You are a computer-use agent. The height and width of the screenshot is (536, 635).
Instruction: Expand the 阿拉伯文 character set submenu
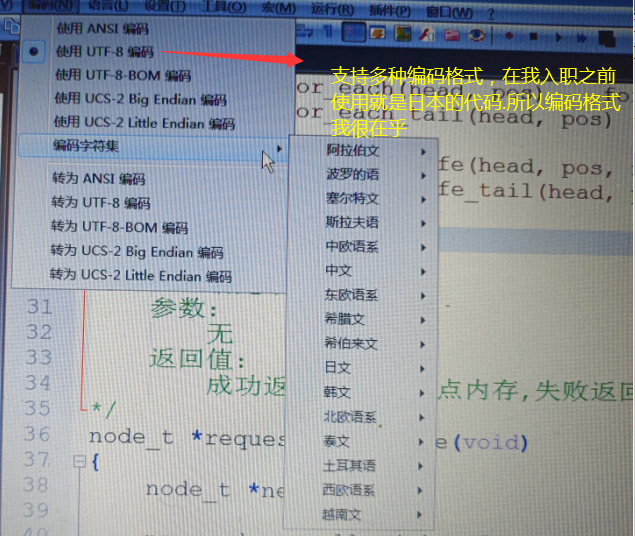pos(363,151)
